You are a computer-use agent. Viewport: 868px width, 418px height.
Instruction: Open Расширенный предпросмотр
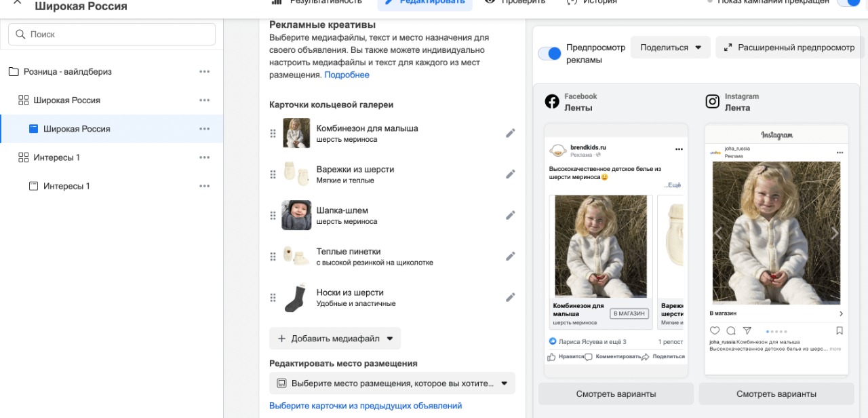(789, 47)
